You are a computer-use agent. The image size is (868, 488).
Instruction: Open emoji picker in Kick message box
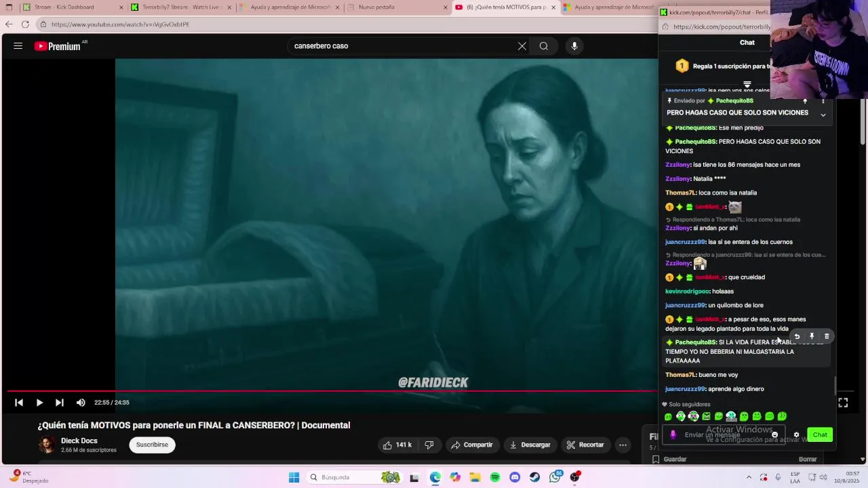tap(774, 435)
